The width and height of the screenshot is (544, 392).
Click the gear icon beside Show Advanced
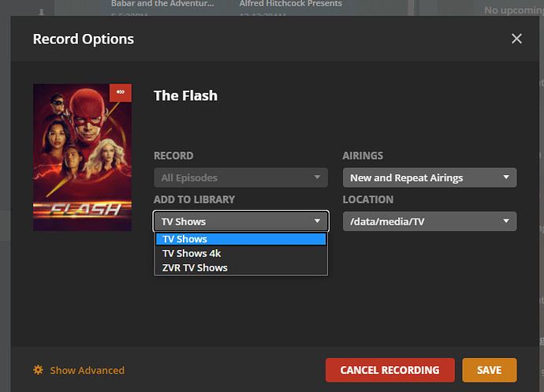38,370
